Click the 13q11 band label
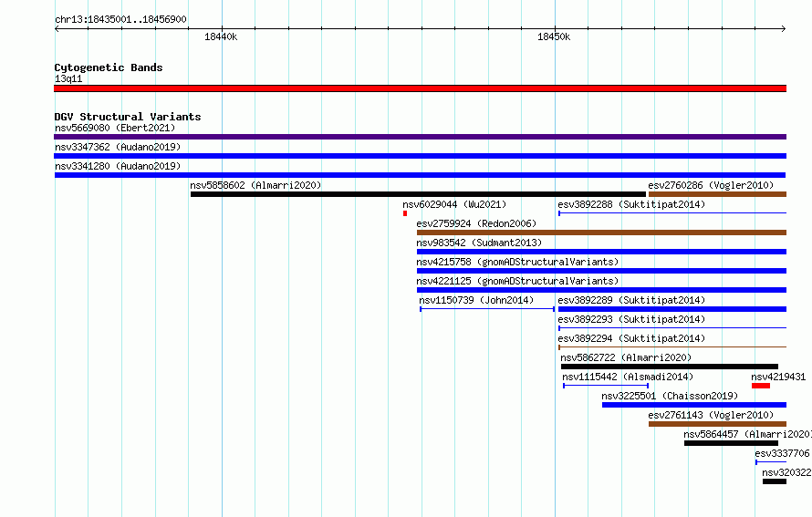This screenshot has width=812, height=517. click(68, 78)
